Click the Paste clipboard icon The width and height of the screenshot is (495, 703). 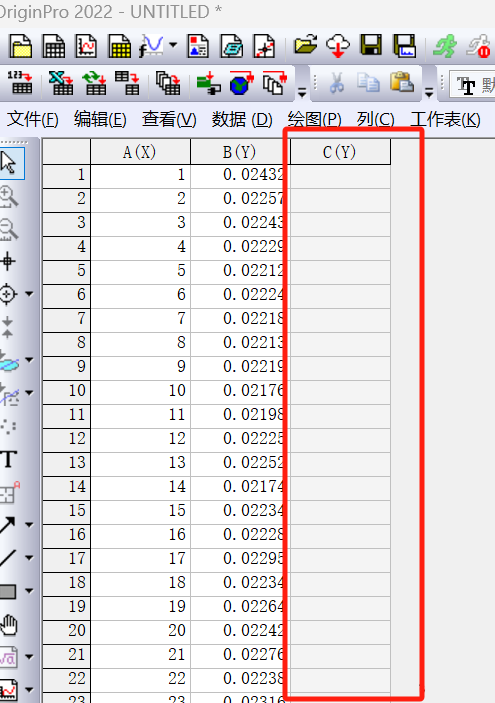coord(402,82)
